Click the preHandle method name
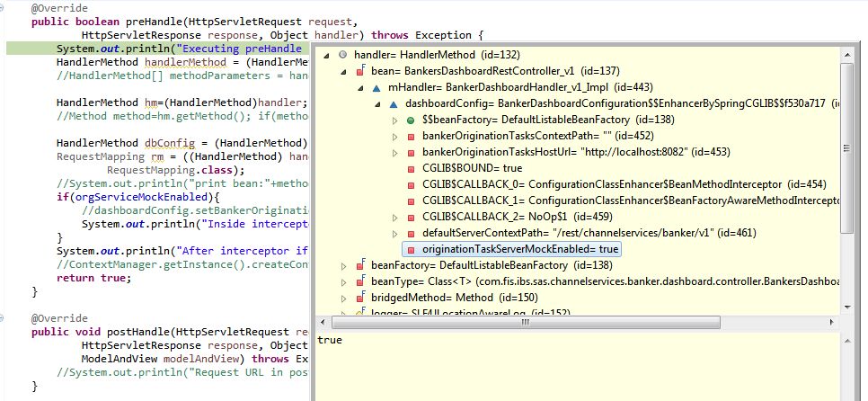868x401 pixels. click(x=154, y=22)
